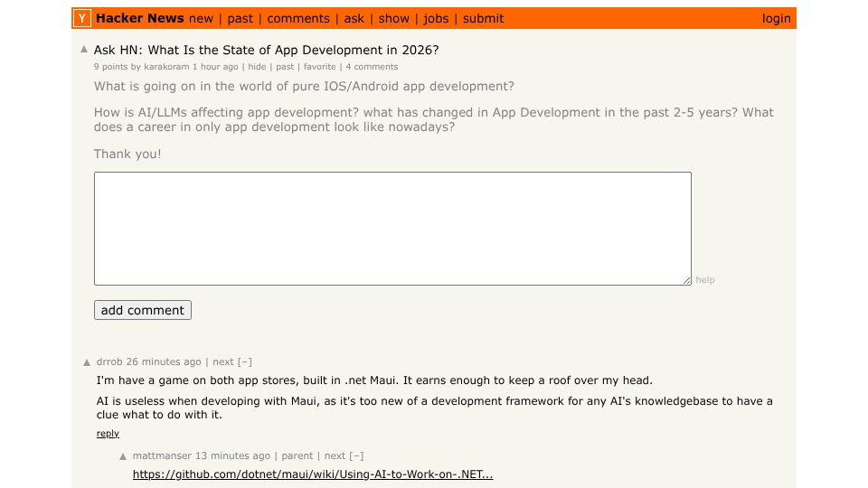Collapse drrob's comment thread

tap(245, 361)
